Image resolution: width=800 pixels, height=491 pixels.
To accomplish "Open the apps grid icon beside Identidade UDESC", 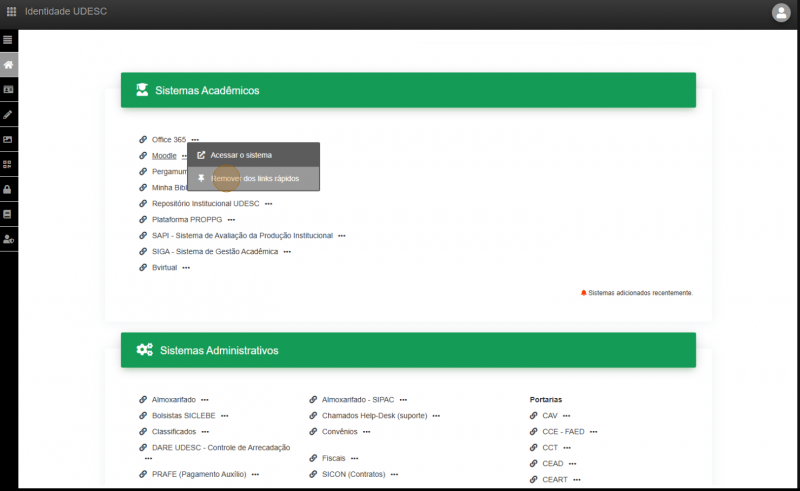I will 11,12.
